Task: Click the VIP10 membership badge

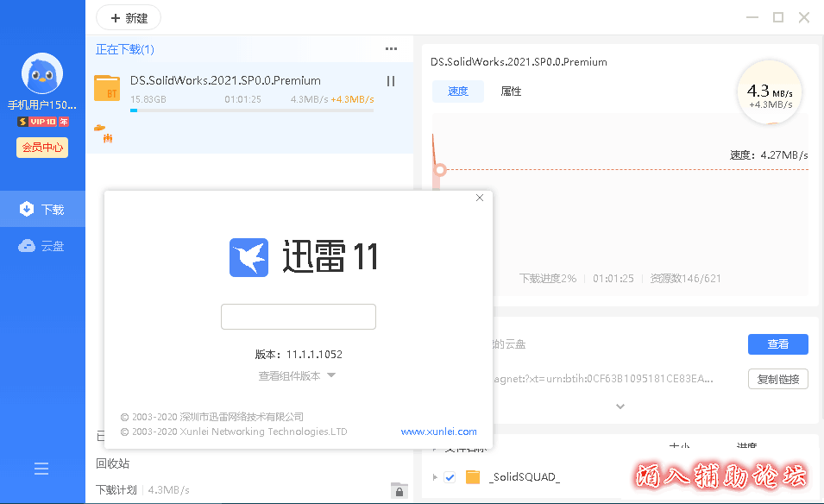Action: click(x=43, y=122)
